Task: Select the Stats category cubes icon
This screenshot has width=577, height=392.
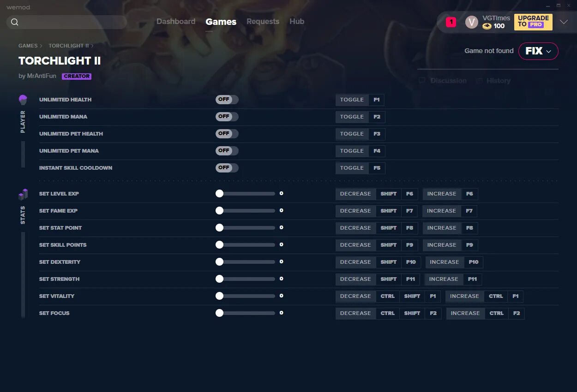Action: [x=23, y=195]
